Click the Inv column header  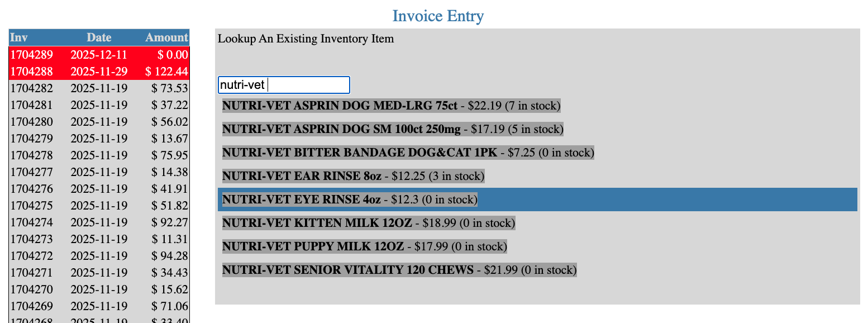19,37
